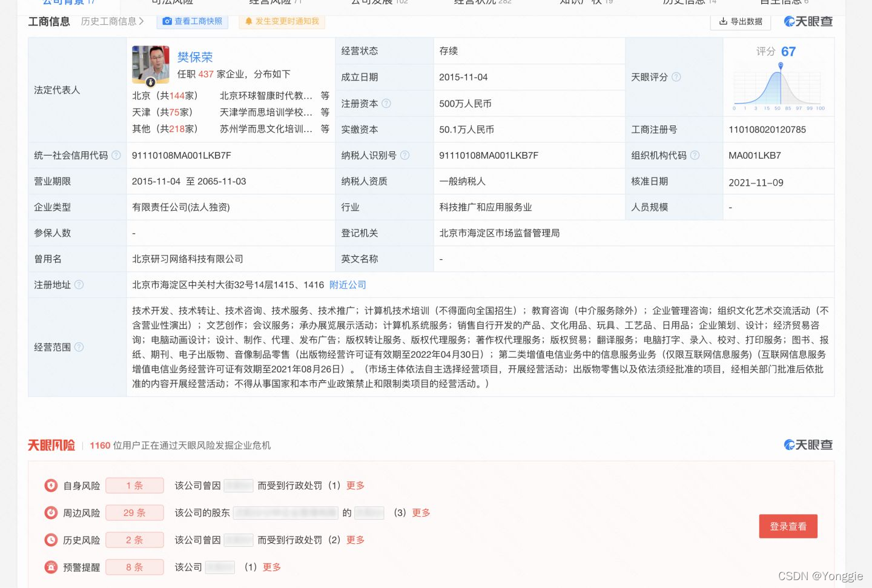Click the 437 companies count link
Viewport: 872px width, 588px height.
206,74
